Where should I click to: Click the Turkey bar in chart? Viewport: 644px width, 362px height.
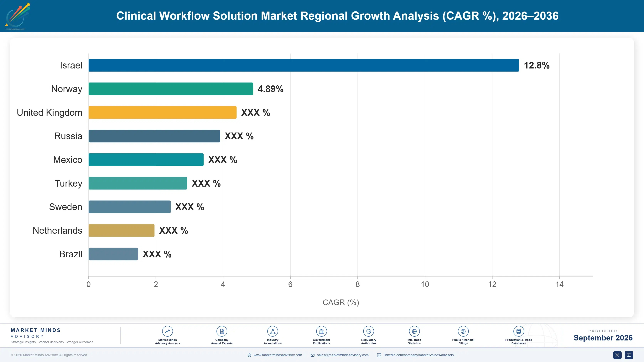coord(138,183)
